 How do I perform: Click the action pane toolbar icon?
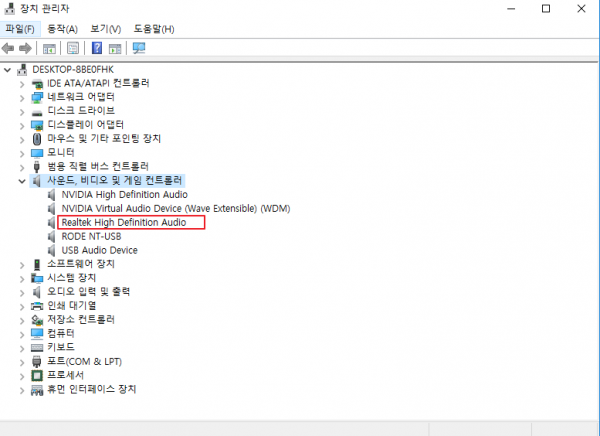pyautogui.click(x=115, y=49)
